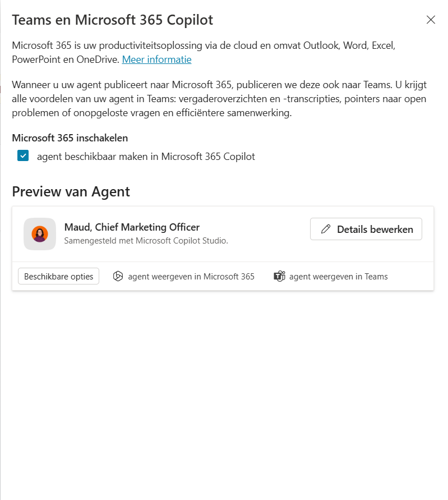The width and height of the screenshot is (448, 500).
Task: Click the icon before 'agent weergeven in Microsoft 365'
Action: [117, 276]
